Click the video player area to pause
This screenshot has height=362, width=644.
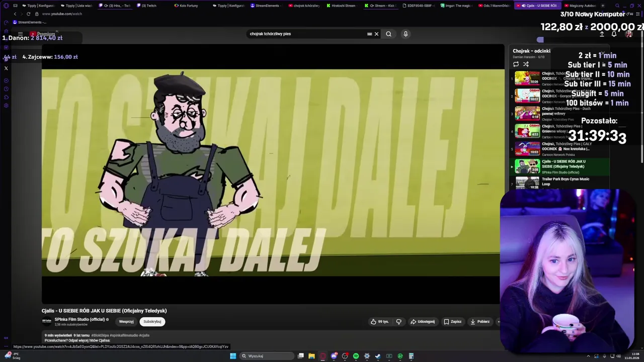click(273, 173)
